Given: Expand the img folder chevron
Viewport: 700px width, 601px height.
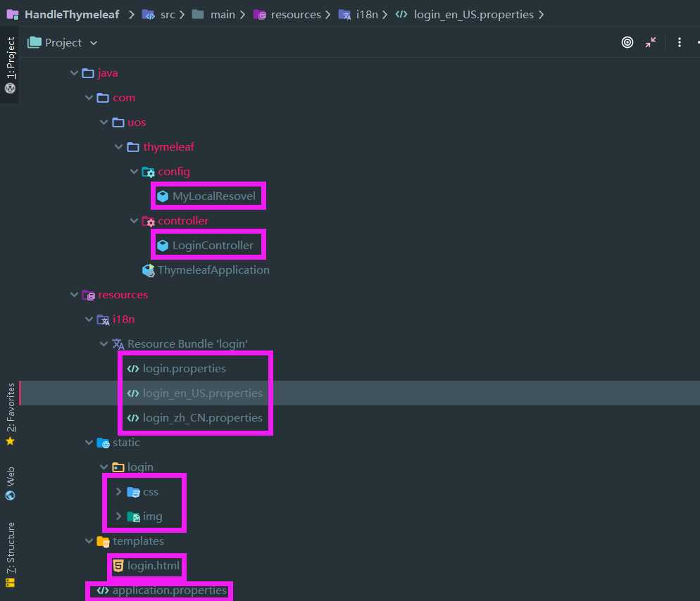Looking at the screenshot, I should point(118,517).
